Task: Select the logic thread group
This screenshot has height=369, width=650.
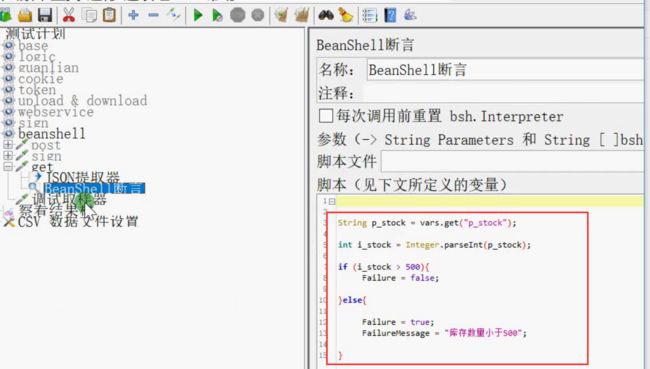Action: pyautogui.click(x=37, y=56)
